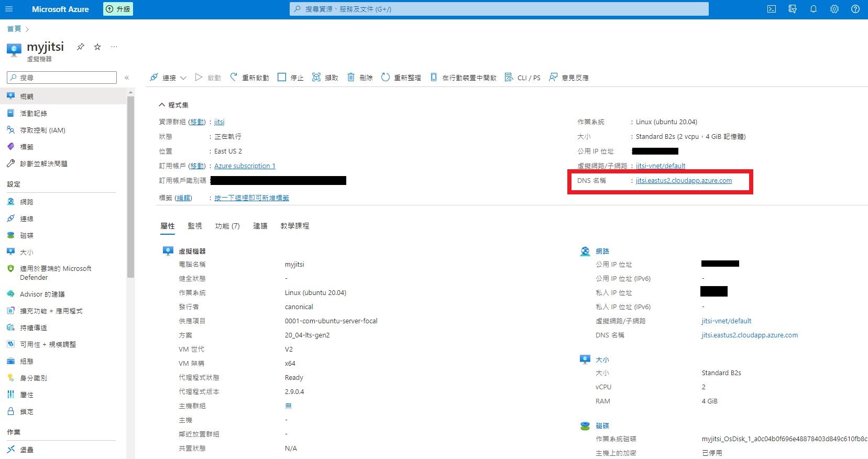Go to the 首頁 breadcrumb
868x459 pixels.
pyautogui.click(x=14, y=29)
